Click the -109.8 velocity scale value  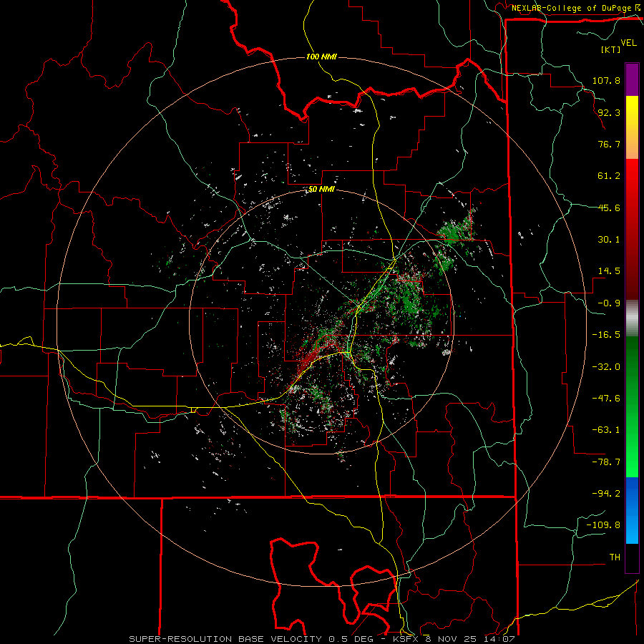tap(603, 525)
